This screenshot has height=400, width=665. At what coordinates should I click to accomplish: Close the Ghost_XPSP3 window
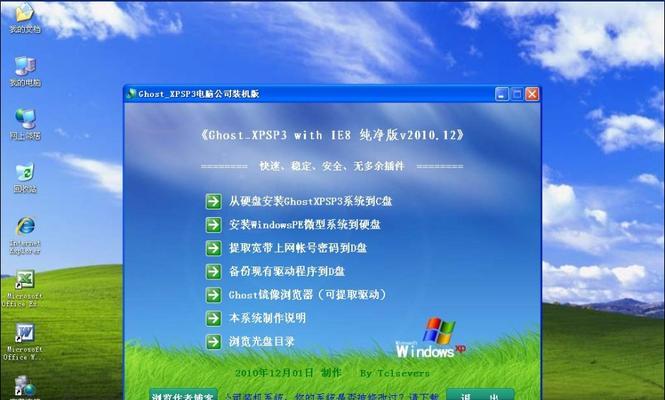[x=532, y=94]
